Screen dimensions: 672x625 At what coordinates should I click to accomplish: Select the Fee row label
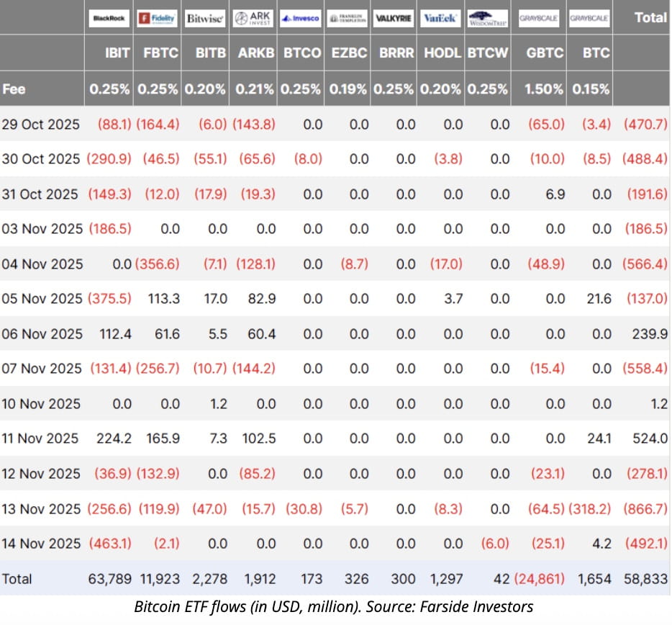point(15,89)
